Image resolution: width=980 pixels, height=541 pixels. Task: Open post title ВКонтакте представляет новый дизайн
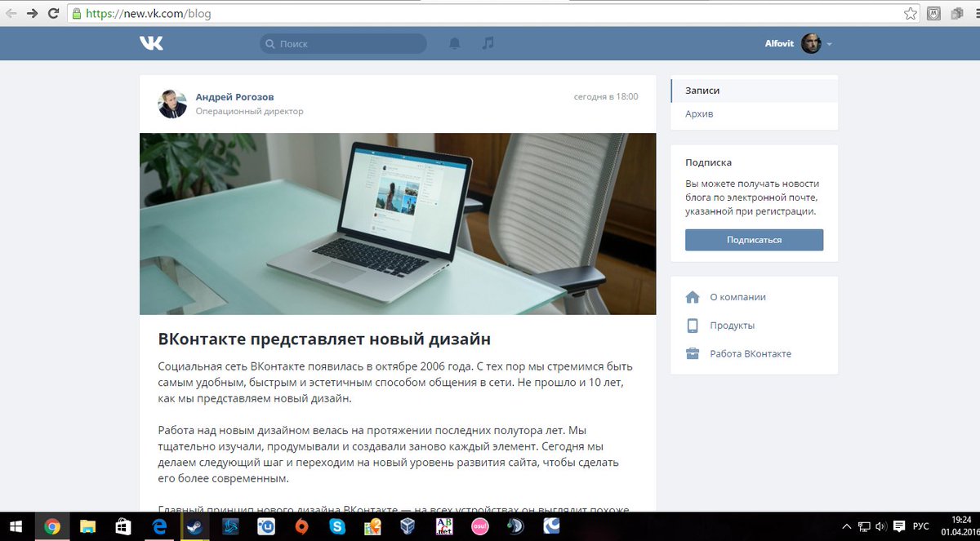(324, 339)
